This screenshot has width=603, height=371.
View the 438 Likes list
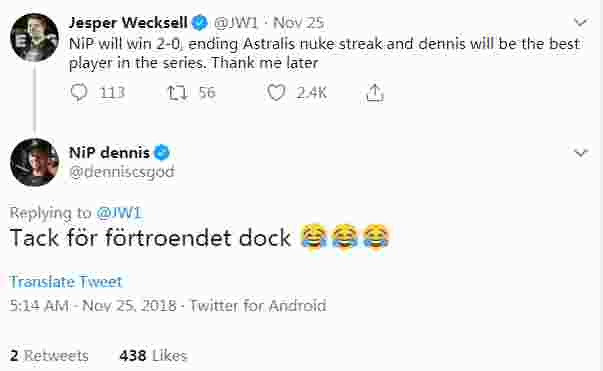coord(153,356)
